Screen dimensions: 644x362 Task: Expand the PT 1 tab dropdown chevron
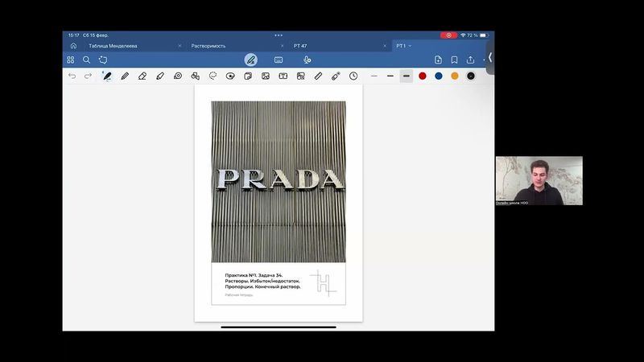(x=411, y=46)
